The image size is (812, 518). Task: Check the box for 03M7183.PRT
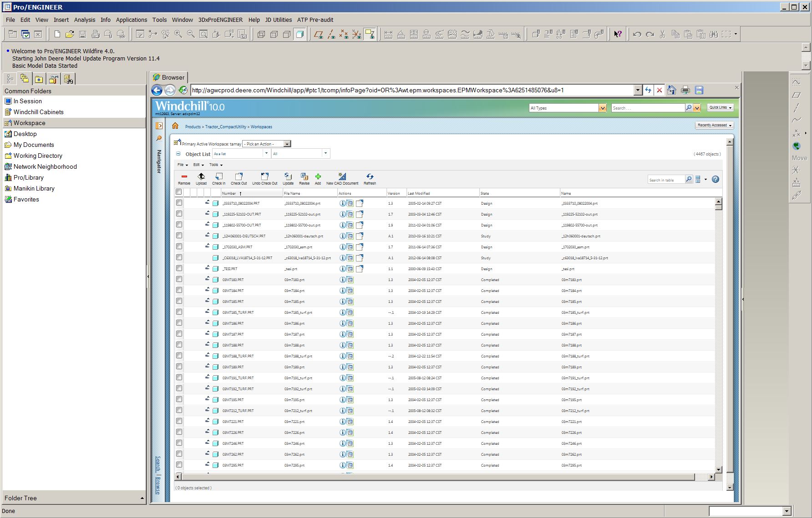pyautogui.click(x=179, y=279)
